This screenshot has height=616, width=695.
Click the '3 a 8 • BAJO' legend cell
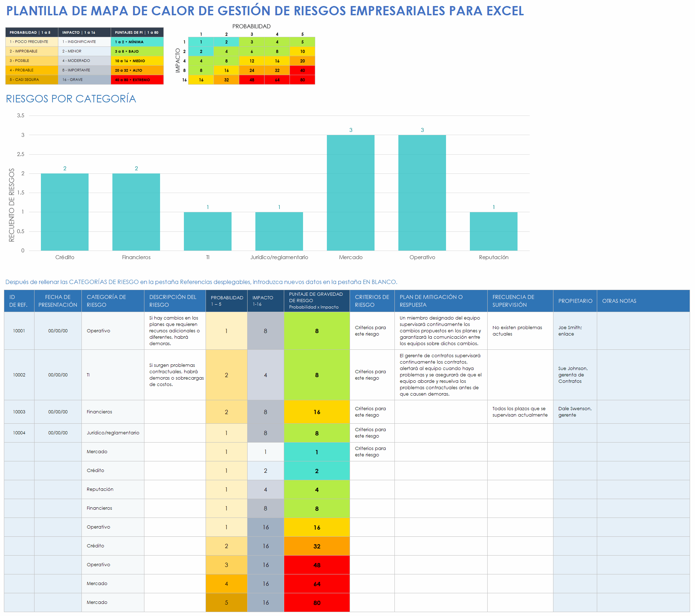pyautogui.click(x=137, y=51)
